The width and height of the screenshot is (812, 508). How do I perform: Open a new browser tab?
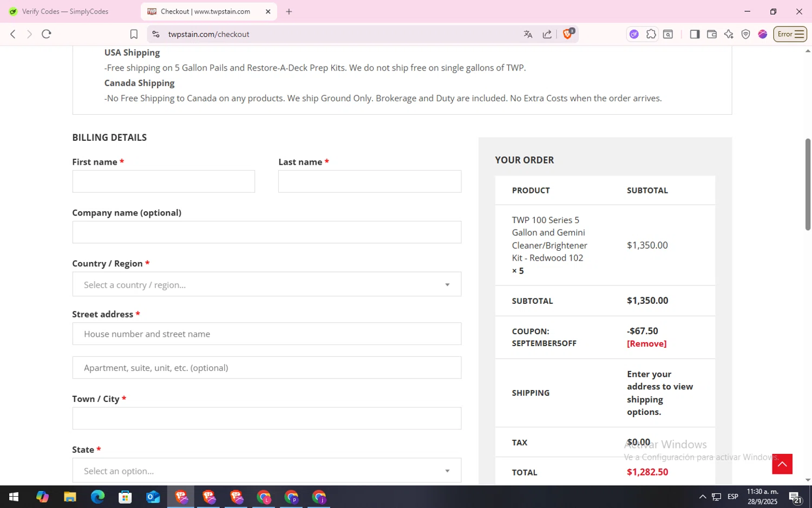pyautogui.click(x=289, y=11)
